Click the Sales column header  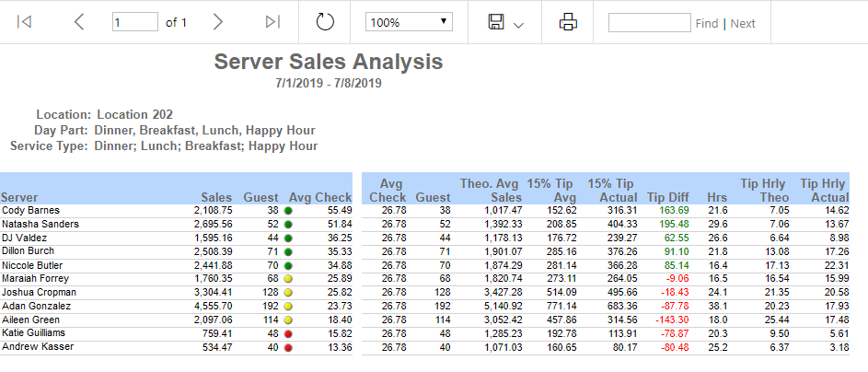pos(216,198)
